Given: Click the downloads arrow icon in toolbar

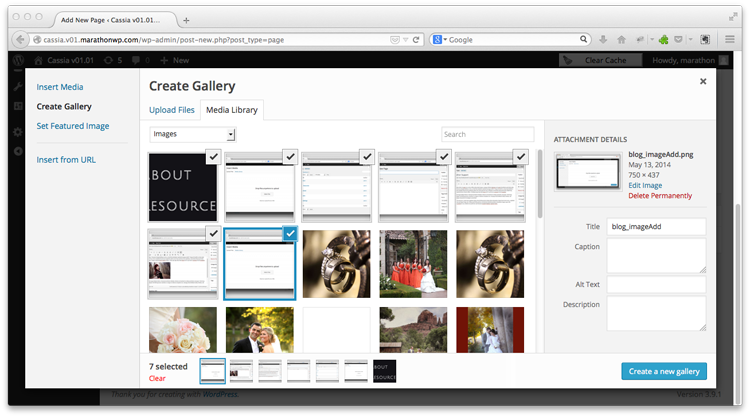Looking at the screenshot, I should (x=603, y=40).
